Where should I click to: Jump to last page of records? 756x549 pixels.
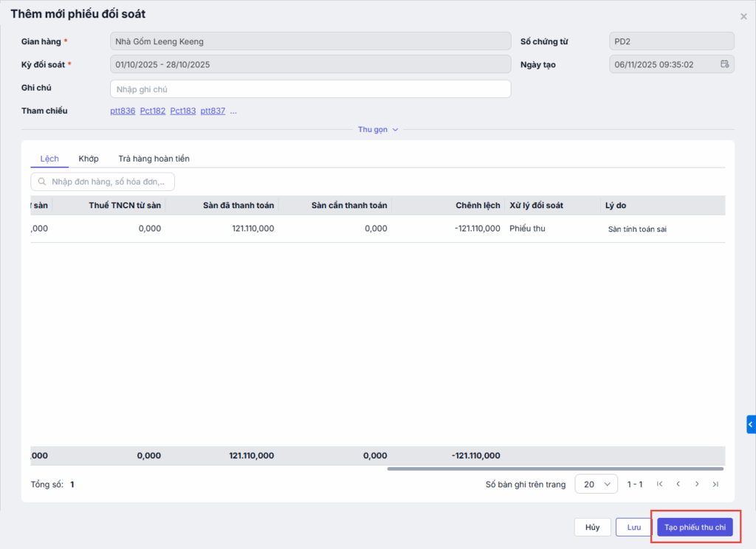pyautogui.click(x=715, y=484)
